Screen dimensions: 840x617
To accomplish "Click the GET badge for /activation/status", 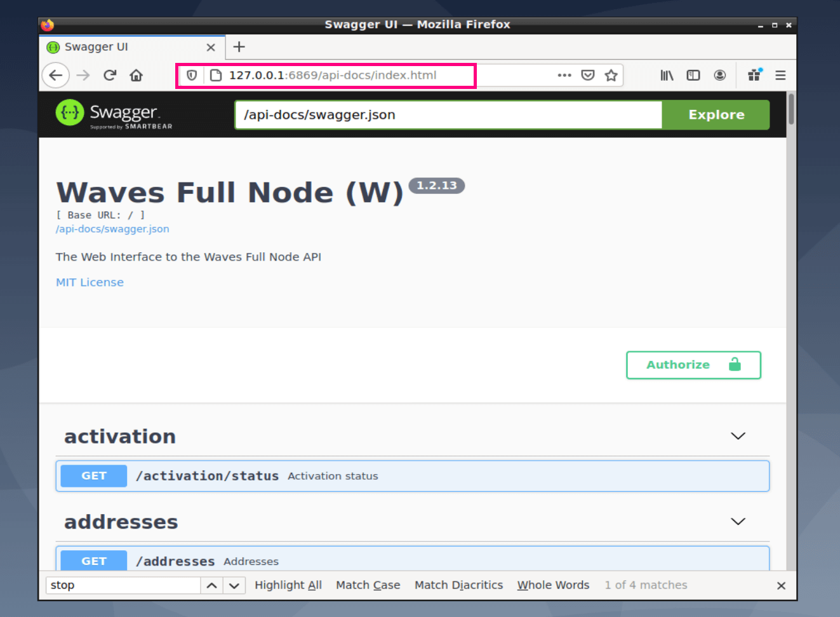I will [x=94, y=476].
